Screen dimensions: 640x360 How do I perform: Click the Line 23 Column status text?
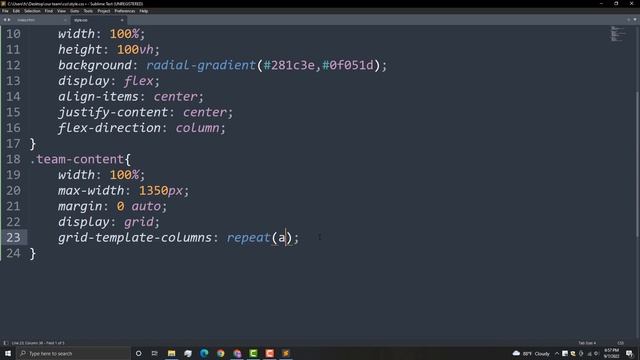(38, 343)
